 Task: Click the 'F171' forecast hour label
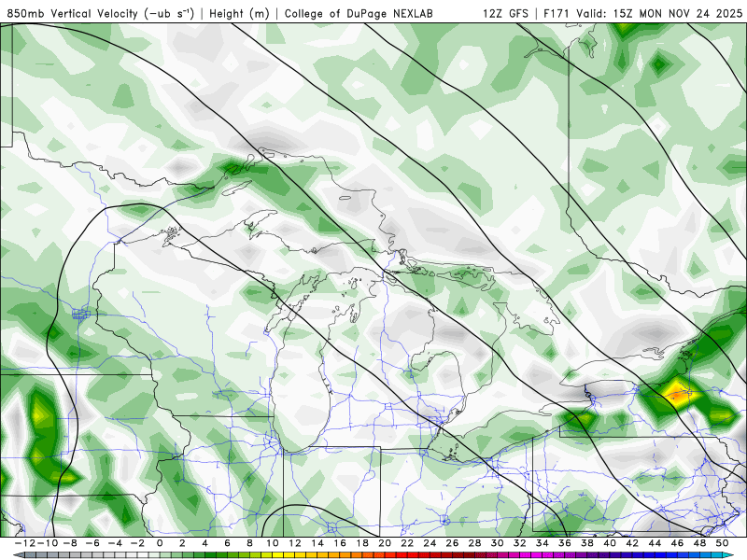click(557, 13)
